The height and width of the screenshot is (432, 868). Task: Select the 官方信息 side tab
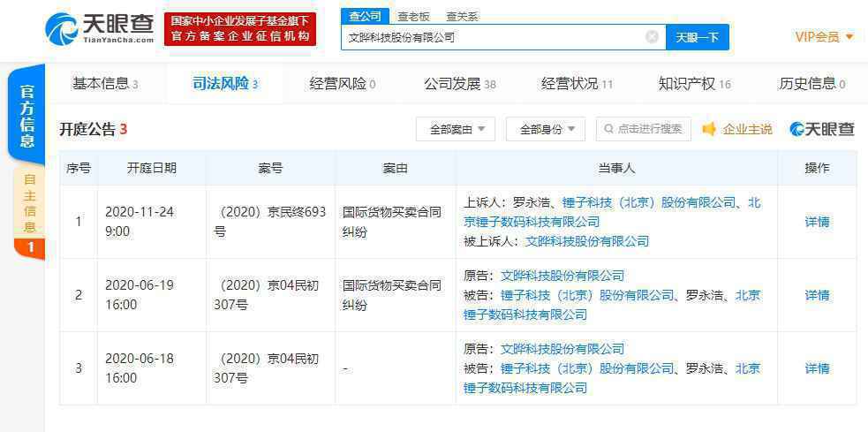point(26,115)
